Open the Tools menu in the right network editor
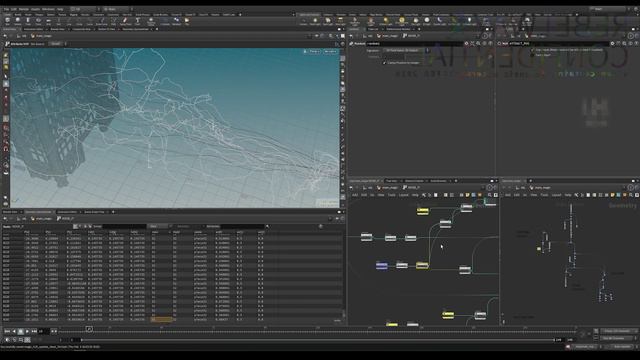The width and height of the screenshot is (640, 360). 544,195
